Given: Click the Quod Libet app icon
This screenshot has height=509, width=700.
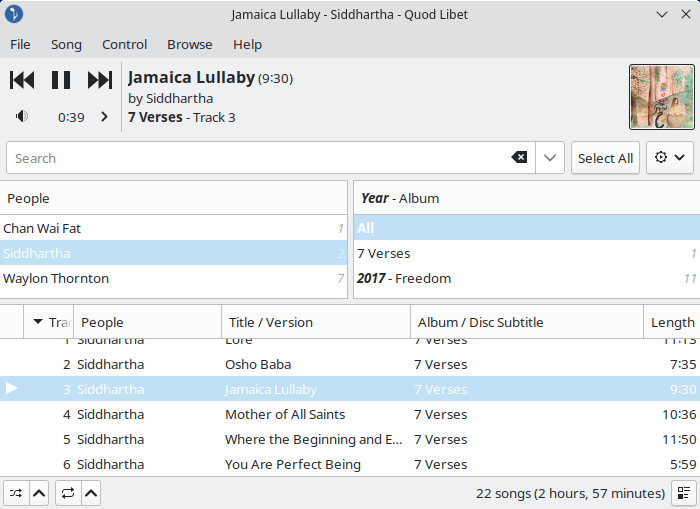Looking at the screenshot, I should coord(14,14).
